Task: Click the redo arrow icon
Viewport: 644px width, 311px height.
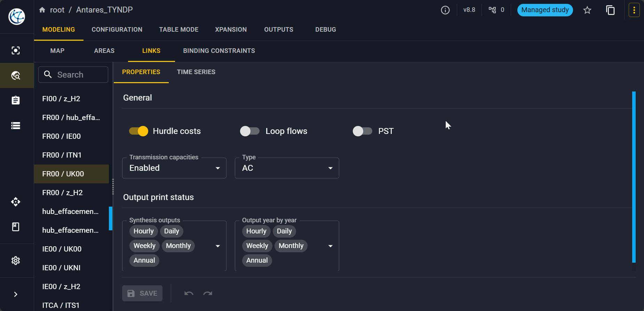Action: tap(208, 294)
